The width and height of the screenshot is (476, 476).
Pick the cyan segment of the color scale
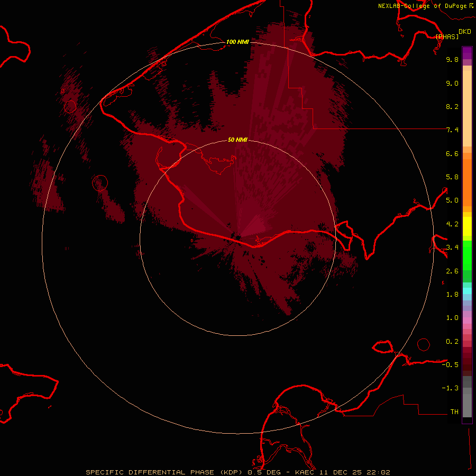pyautogui.click(x=467, y=291)
